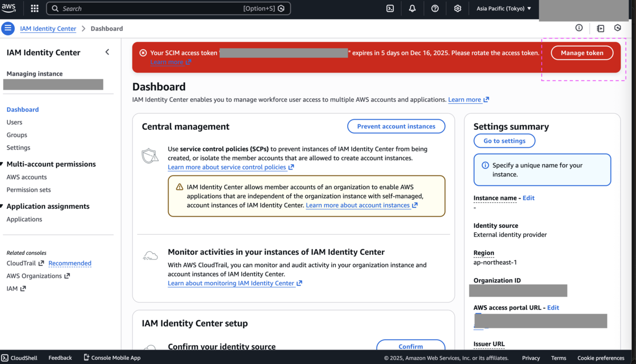Open the CloudShell terminal icon in the top bar
Image resolution: width=636 pixels, height=364 pixels.
[390, 8]
